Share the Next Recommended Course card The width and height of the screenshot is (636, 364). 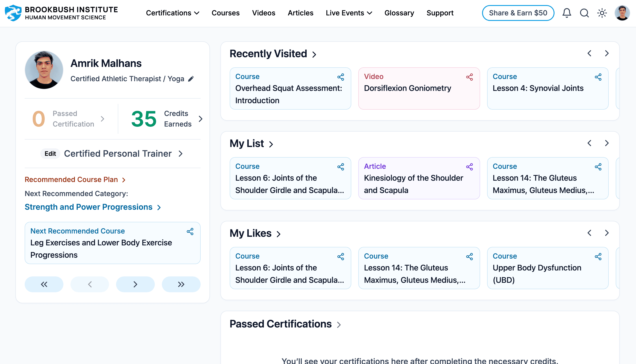click(x=190, y=232)
